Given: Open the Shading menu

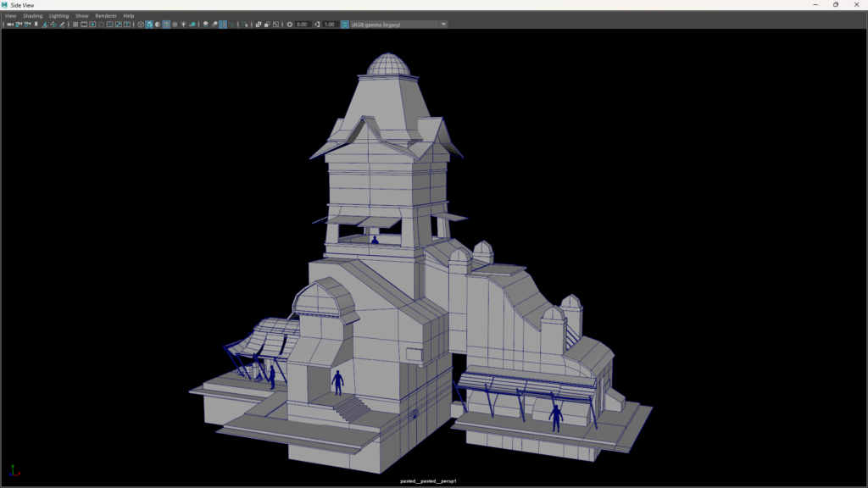Looking at the screenshot, I should click(x=32, y=15).
